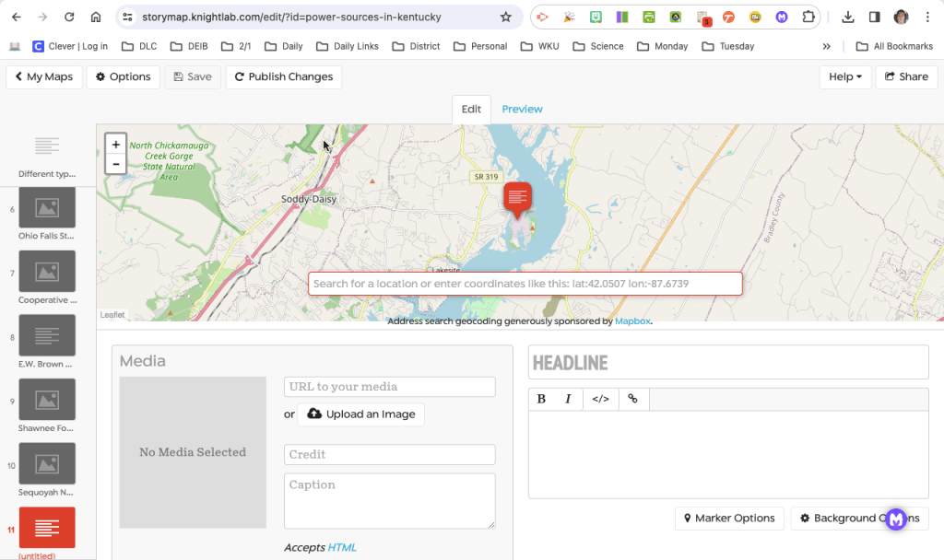Viewport: 944px width, 560px height.
Task: Click Publish Changes button
Action: pos(284,76)
